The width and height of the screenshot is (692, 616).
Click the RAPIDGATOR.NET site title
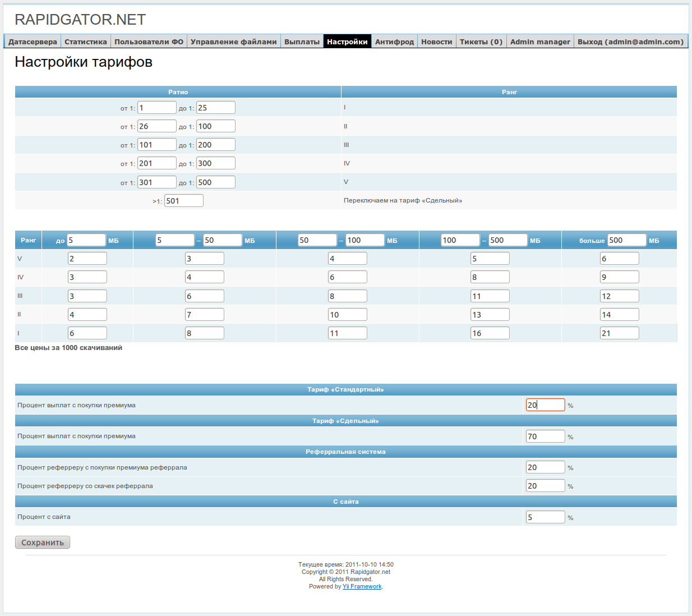(80, 20)
